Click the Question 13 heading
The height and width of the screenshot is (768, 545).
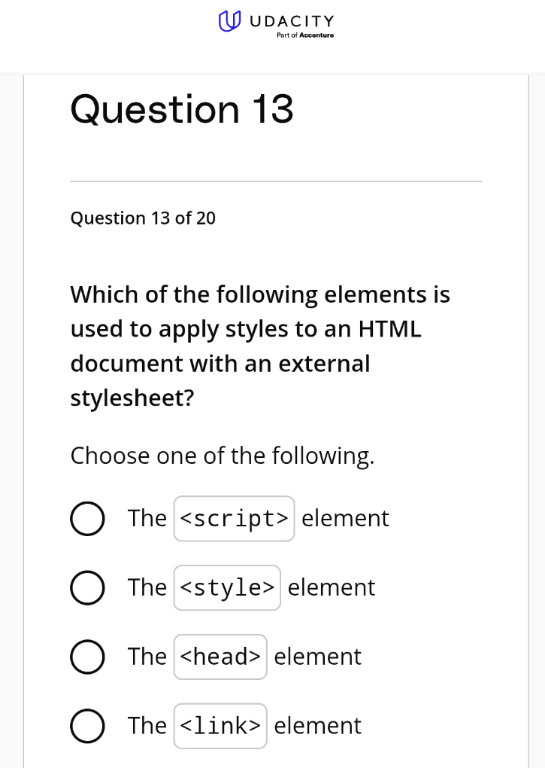(182, 109)
